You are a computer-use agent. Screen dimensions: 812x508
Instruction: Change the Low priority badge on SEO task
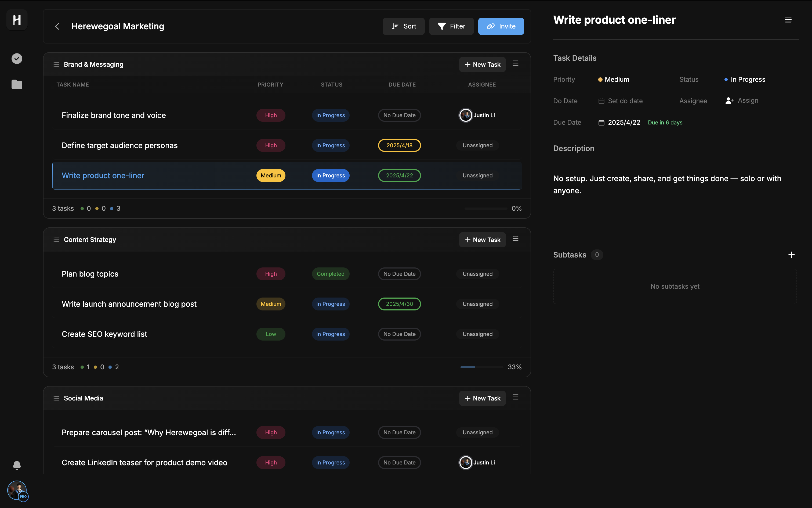(271, 334)
